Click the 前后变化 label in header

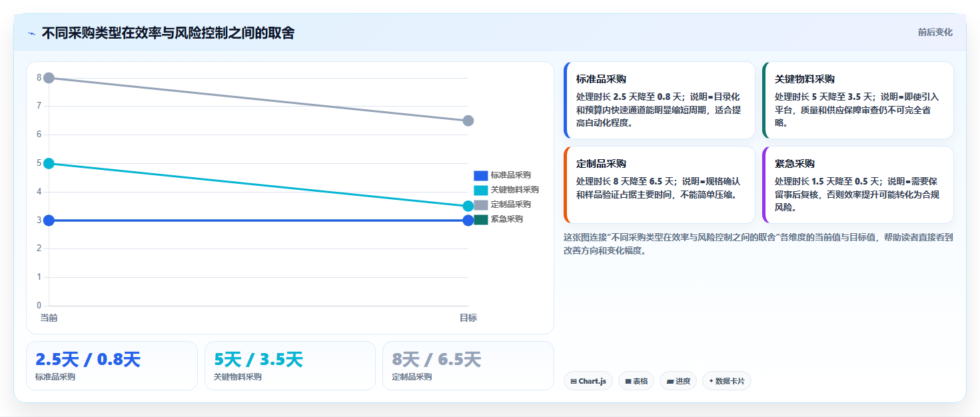coord(935,32)
